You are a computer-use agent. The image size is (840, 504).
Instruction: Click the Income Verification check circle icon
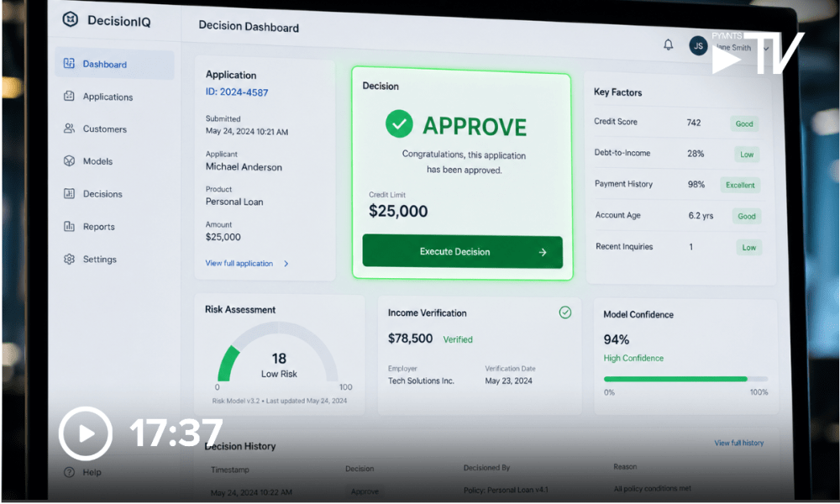[x=565, y=312]
